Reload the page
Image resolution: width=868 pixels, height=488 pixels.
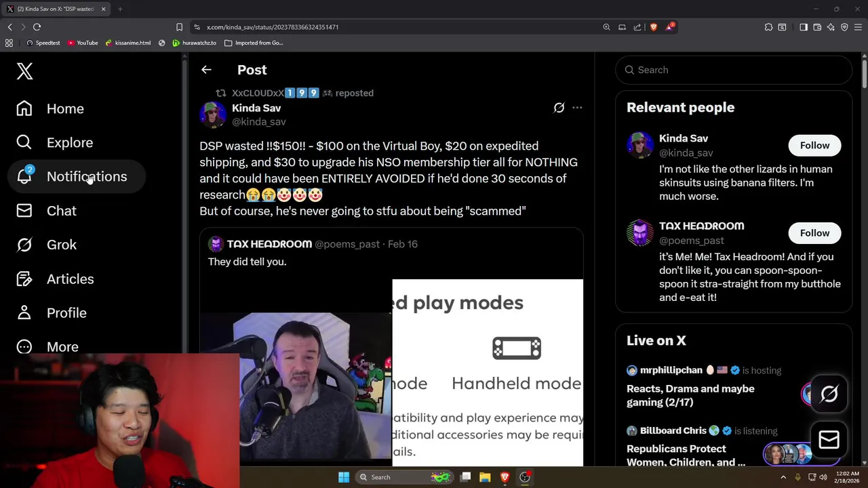pos(37,27)
